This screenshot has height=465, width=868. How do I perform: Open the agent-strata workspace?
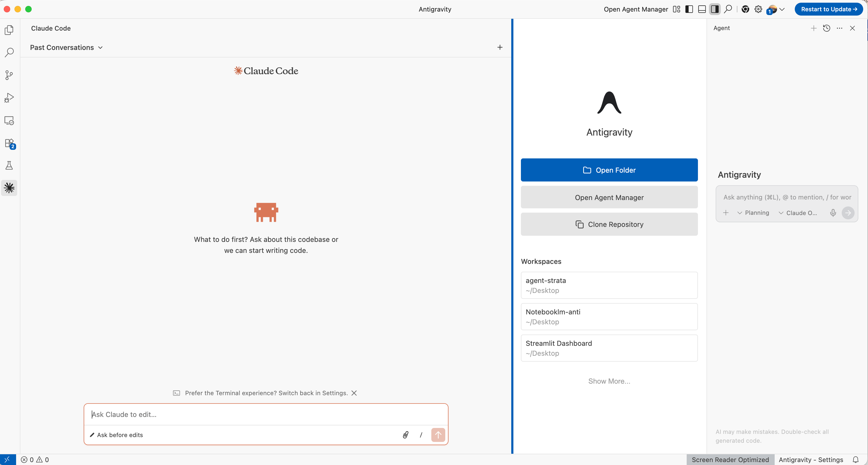[609, 285]
